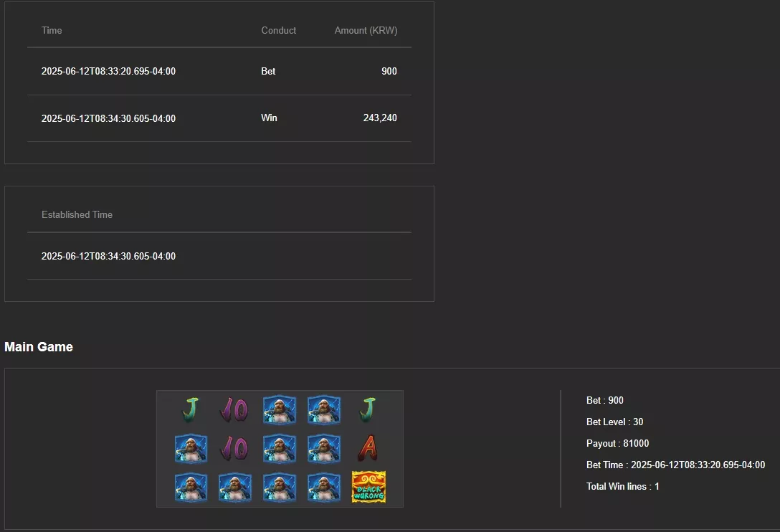This screenshot has height=532, width=780.
Task: Select the timestamp under Established Time
Action: click(108, 256)
